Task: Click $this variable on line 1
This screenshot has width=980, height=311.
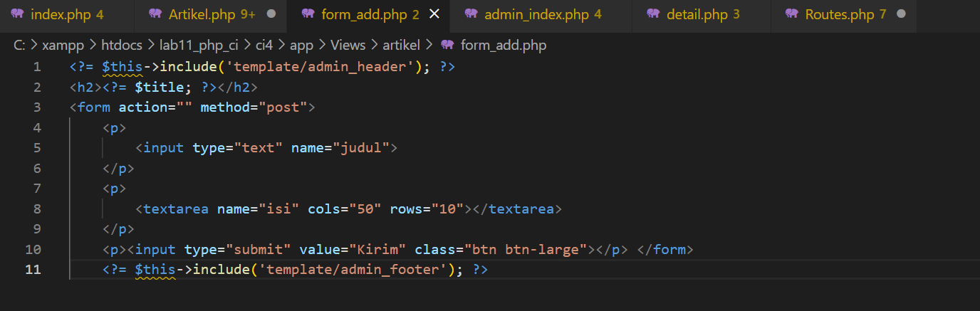Action: tap(123, 67)
